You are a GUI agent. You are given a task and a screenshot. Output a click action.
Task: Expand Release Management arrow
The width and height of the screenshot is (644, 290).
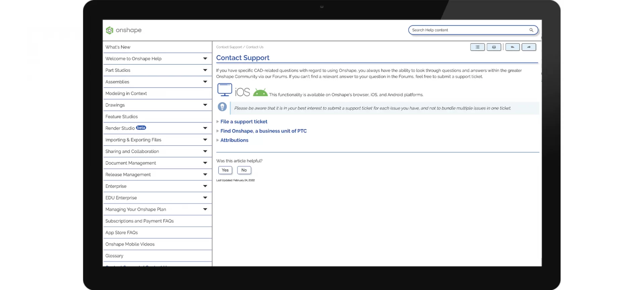205,175
